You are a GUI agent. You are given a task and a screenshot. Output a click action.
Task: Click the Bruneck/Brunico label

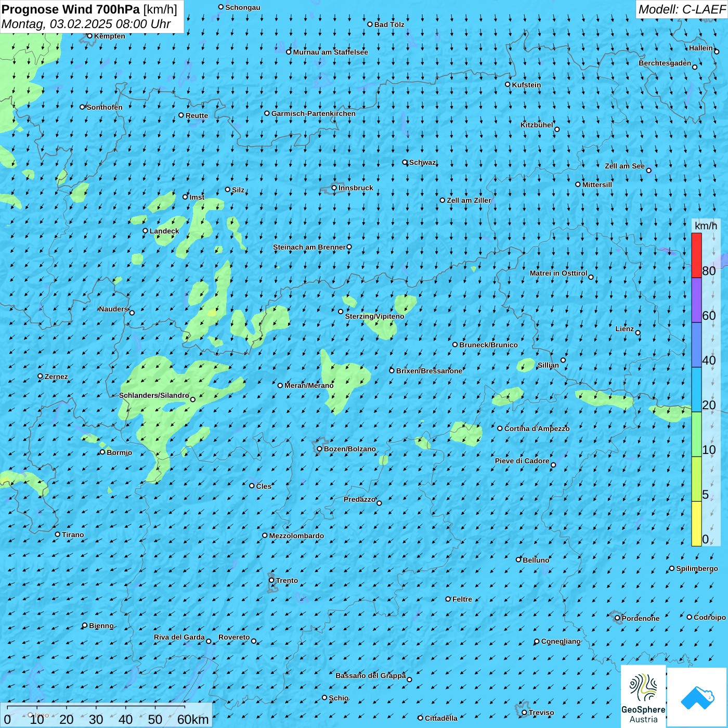488,345
